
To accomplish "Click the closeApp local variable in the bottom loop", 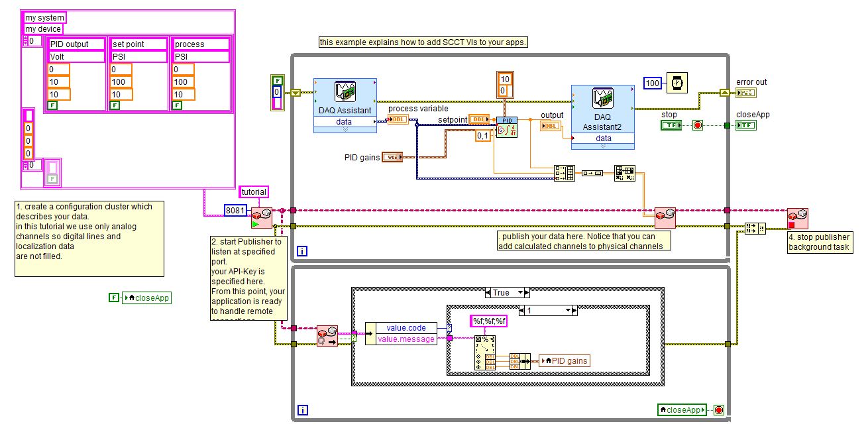I will click(681, 409).
